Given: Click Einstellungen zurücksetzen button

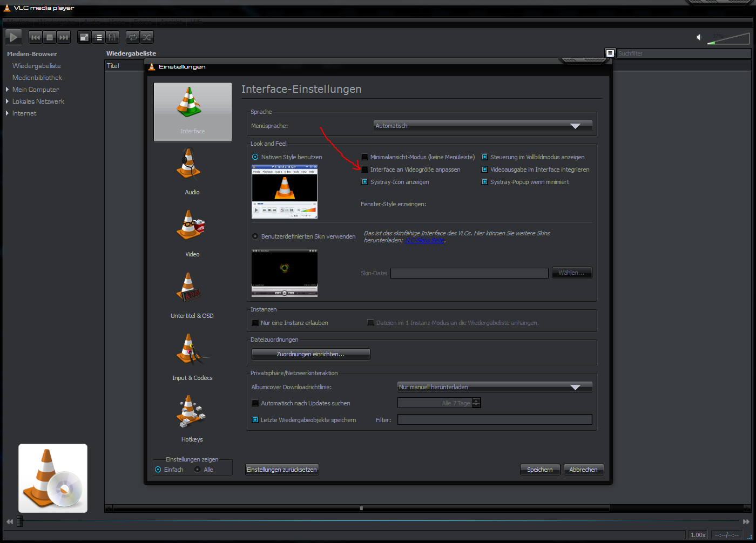Looking at the screenshot, I should tap(282, 470).
